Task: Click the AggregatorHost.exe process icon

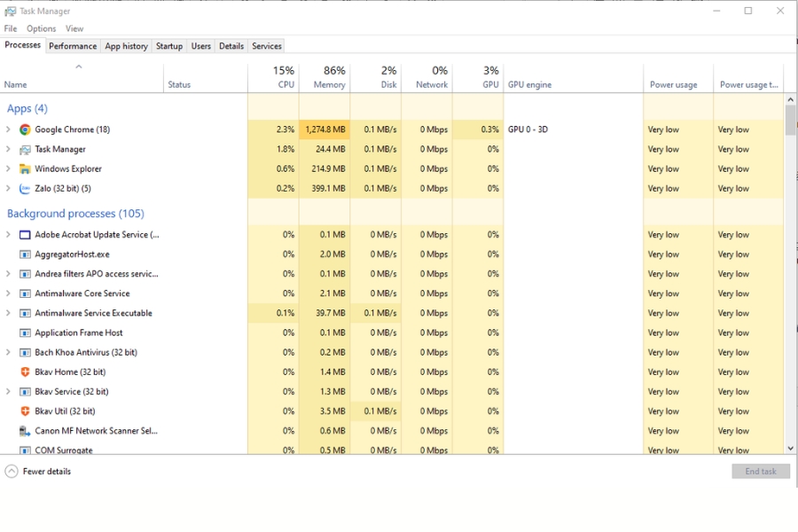Action: [25, 254]
